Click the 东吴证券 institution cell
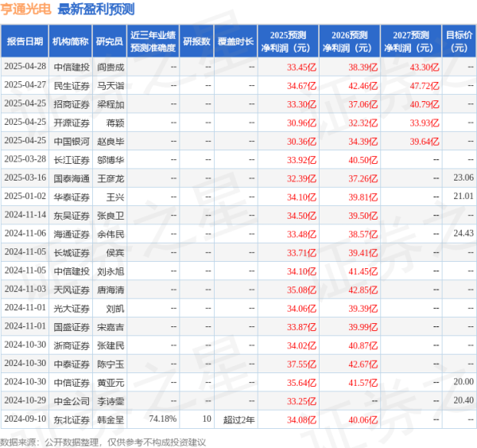Image resolution: width=477 pixels, height=448 pixels. (72, 216)
